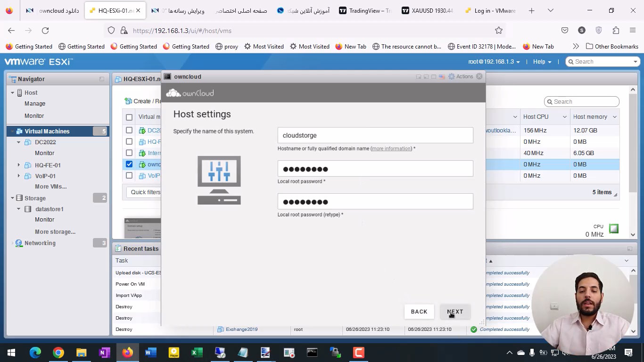Collapse the Virtual Machines tree node
This screenshot has width=644, height=362.
[x=13, y=132]
